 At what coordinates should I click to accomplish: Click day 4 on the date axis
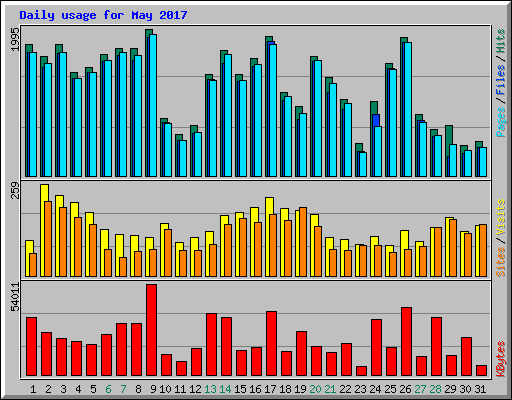pyautogui.click(x=78, y=389)
